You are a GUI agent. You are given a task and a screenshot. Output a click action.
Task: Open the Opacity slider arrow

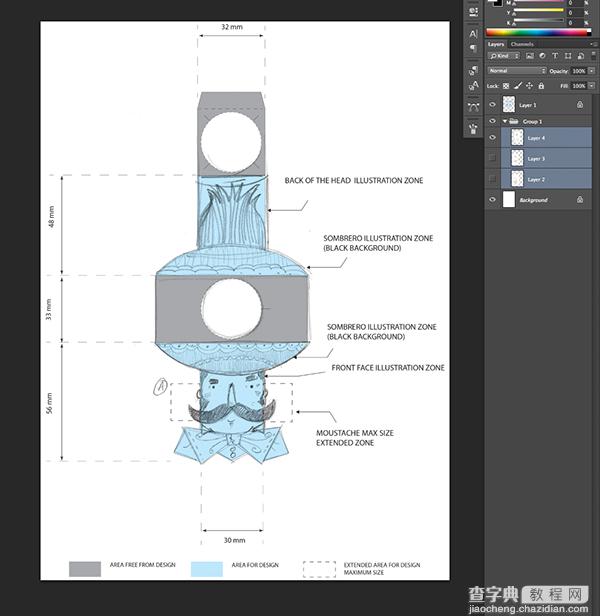pos(592,71)
